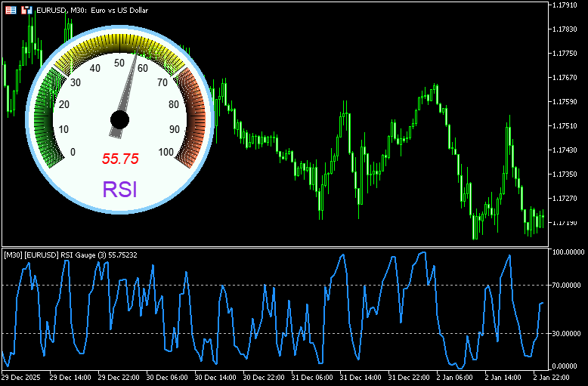
Task: Click the black center hub of the gauge
Action: click(119, 119)
